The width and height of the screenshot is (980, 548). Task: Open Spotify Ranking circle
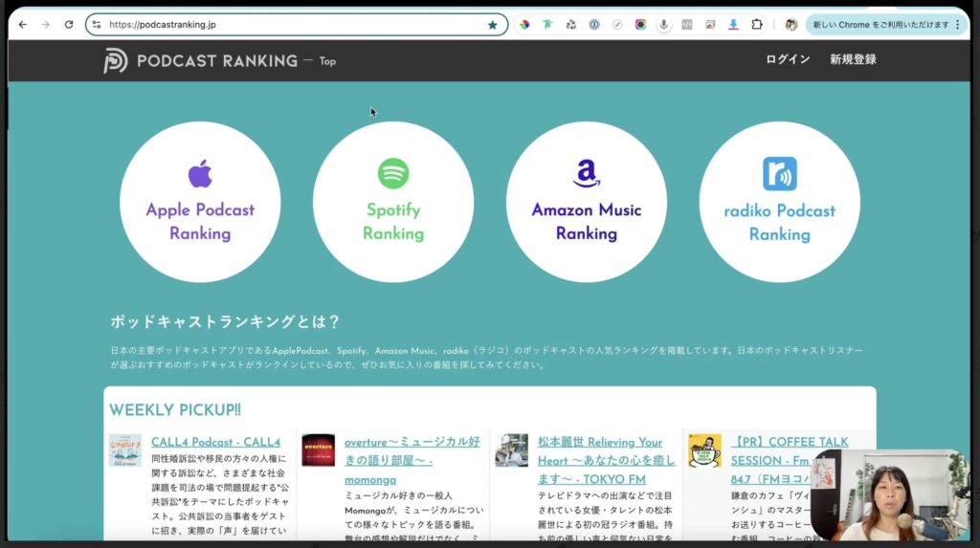(393, 202)
